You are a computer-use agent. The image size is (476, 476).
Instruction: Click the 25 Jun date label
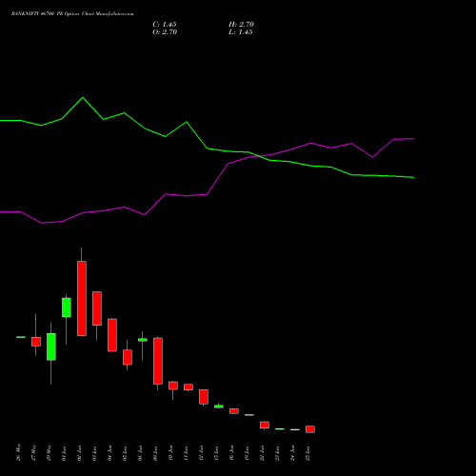(x=307, y=453)
